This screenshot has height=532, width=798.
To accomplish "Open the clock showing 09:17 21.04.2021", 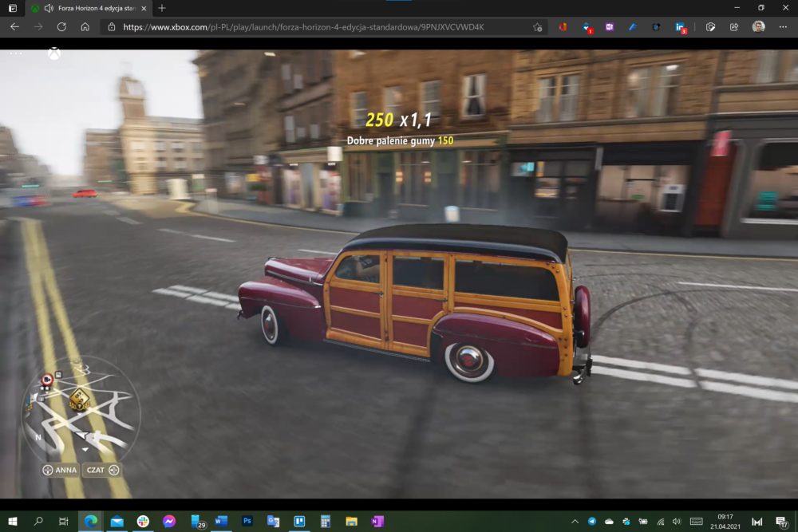I will [725, 522].
